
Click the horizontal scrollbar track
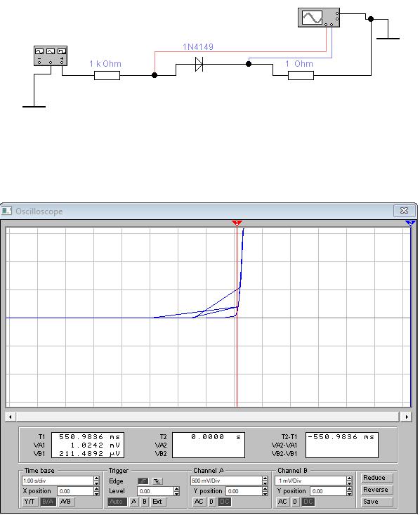[x=207, y=417]
